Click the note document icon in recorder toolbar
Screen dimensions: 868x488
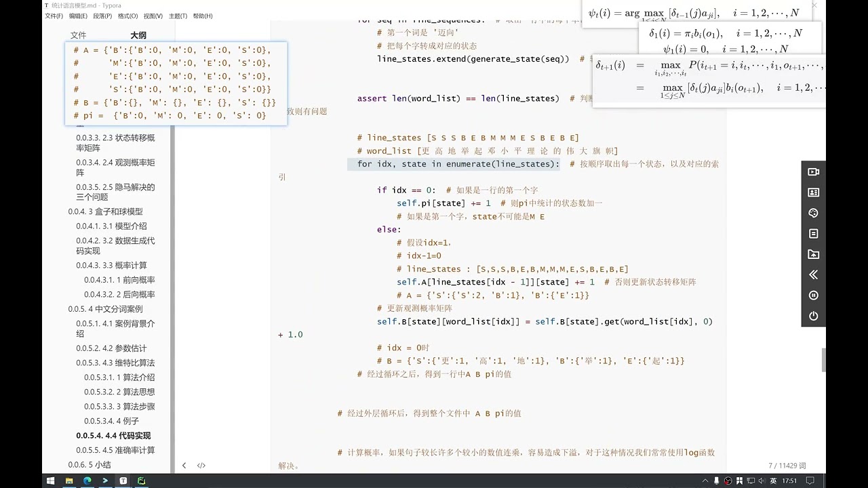click(814, 234)
